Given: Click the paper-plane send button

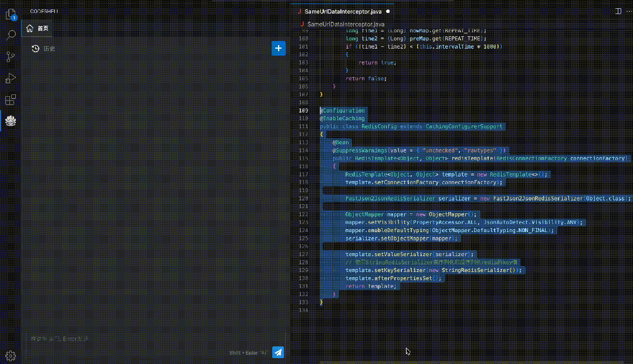Looking at the screenshot, I should pyautogui.click(x=277, y=352).
